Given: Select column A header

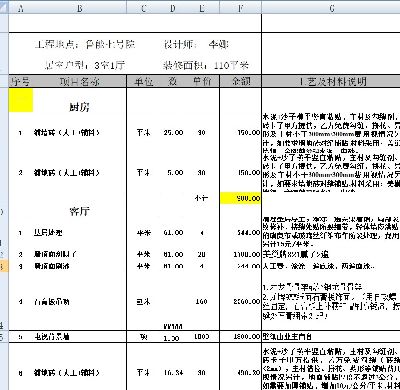Looking at the screenshot, I should coord(21,7).
